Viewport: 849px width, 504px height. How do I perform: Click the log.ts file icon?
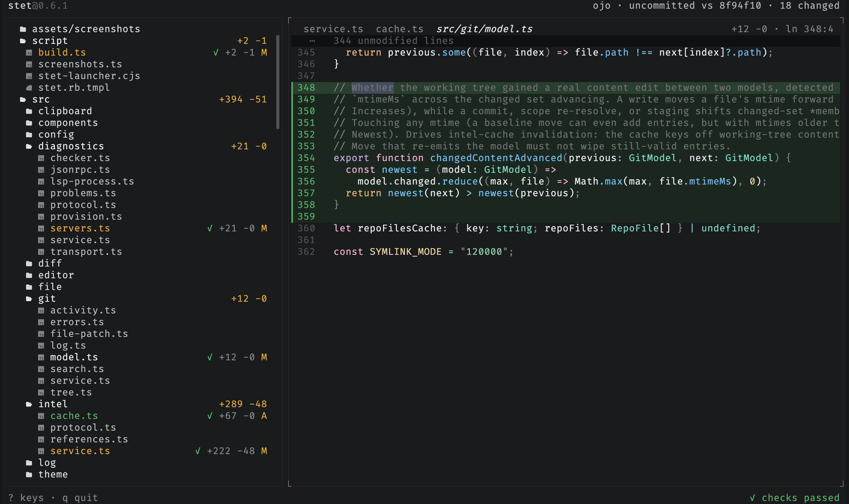click(41, 346)
